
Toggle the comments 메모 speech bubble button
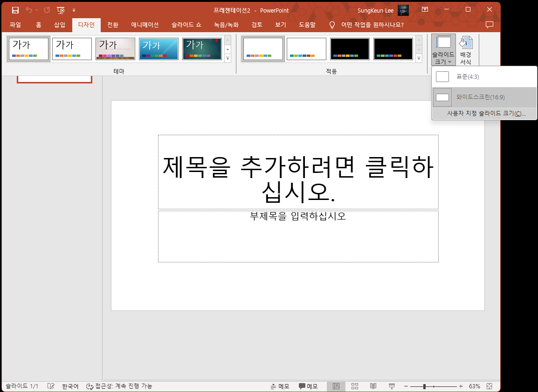[308, 386]
